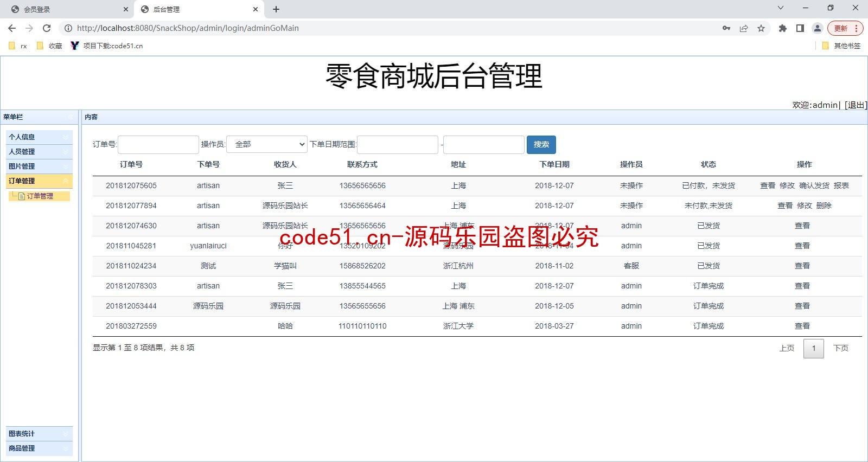Go forward with browser forward arrow
Image resolution: width=868 pixels, height=462 pixels.
[x=29, y=28]
